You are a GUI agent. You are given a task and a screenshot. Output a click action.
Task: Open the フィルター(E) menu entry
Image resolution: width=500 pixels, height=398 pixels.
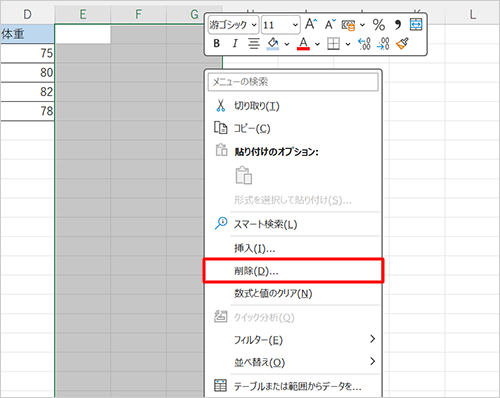(x=293, y=340)
